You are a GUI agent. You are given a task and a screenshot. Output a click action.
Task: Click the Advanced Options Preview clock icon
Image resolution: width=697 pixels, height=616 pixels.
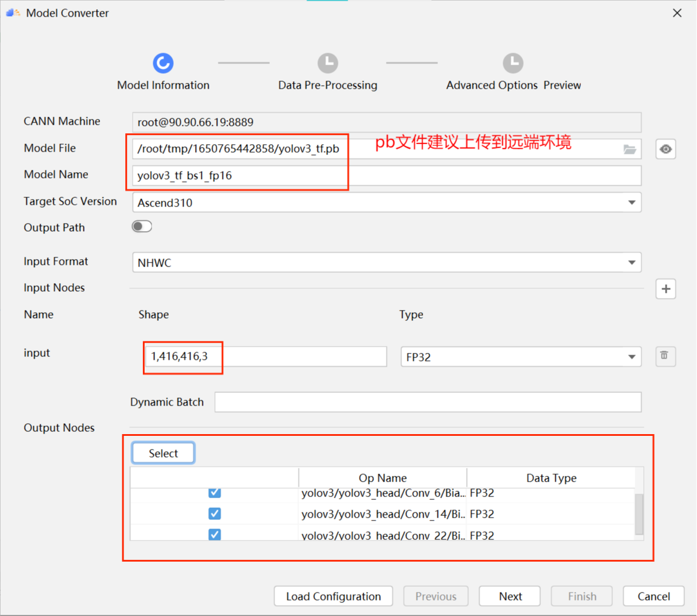(x=513, y=63)
